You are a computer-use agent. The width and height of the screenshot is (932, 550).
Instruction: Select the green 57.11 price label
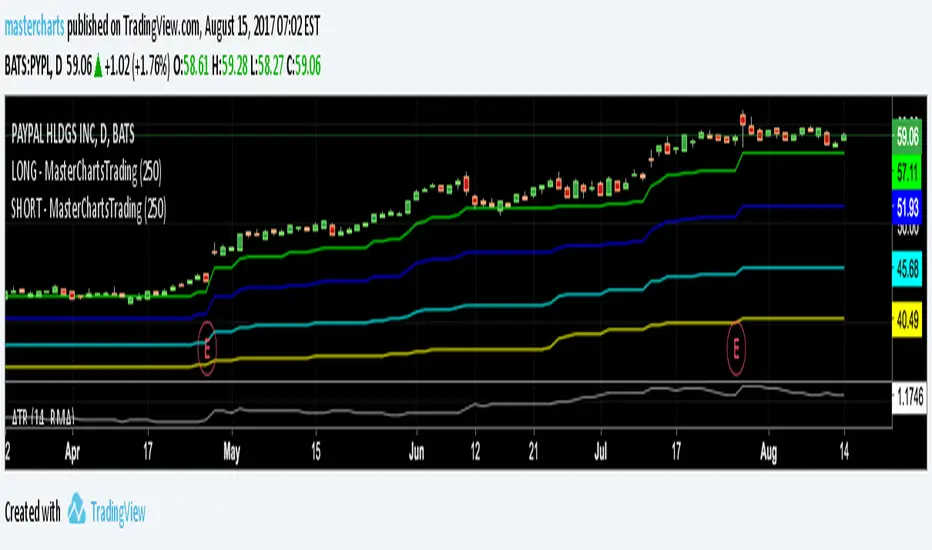point(907,173)
